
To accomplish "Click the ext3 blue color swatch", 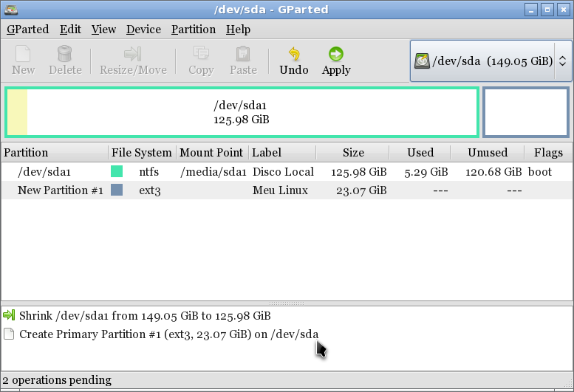I will pos(117,190).
